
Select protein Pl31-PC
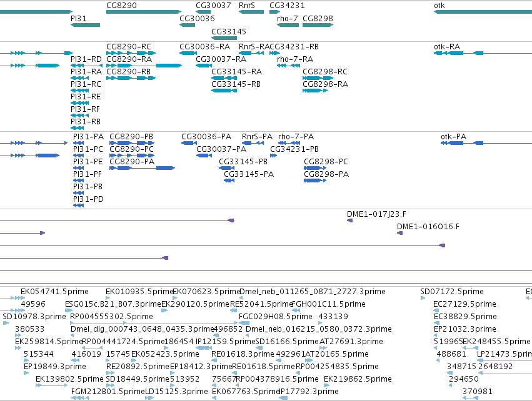pyautogui.click(x=78, y=156)
